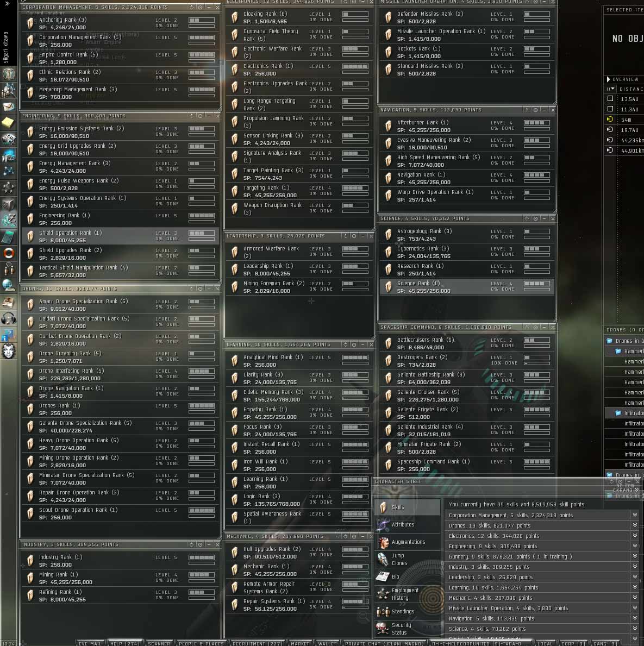Viewport: 644px width, 646px height.
Task: Open Recruitment [227] in the bottom bar
Action: point(258,643)
